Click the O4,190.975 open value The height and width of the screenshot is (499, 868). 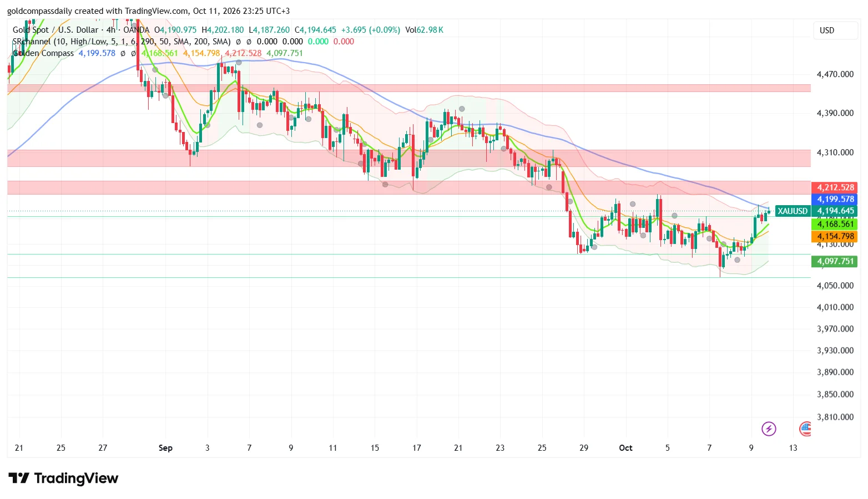175,30
